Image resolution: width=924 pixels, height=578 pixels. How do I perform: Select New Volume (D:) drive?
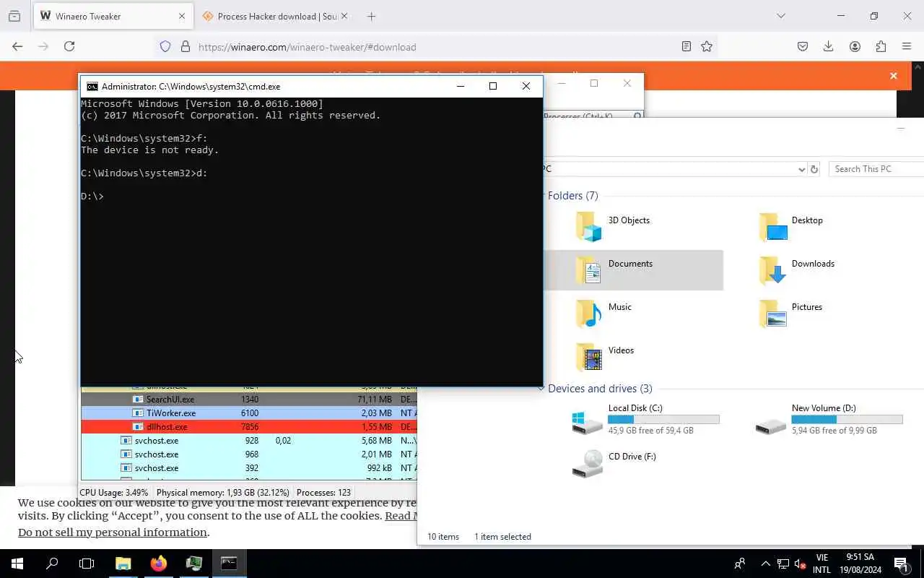[829, 419]
